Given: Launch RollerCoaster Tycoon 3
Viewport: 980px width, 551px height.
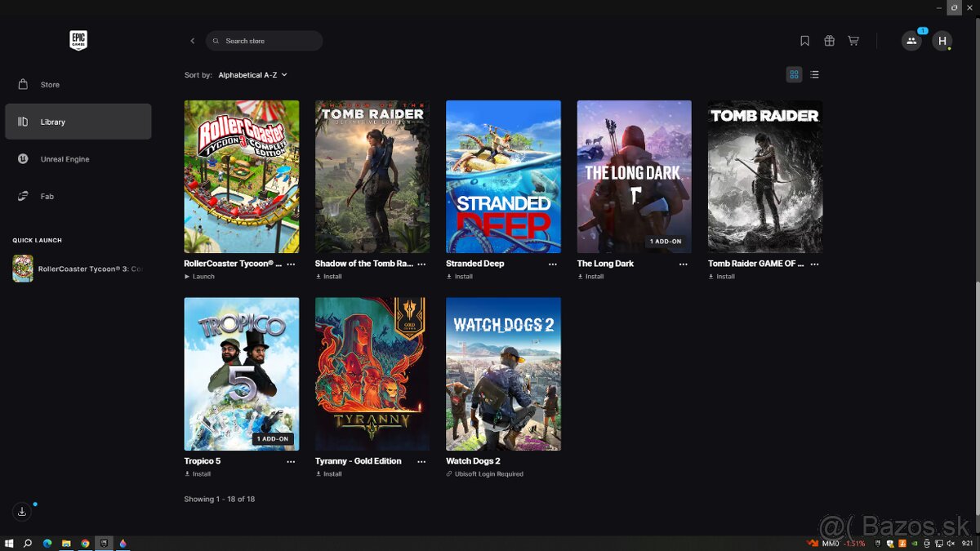Looking at the screenshot, I should pyautogui.click(x=201, y=277).
